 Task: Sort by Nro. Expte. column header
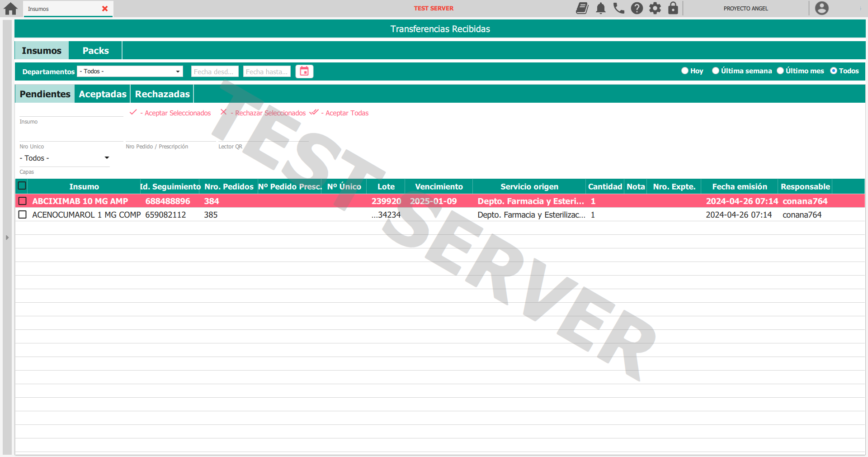coord(674,186)
